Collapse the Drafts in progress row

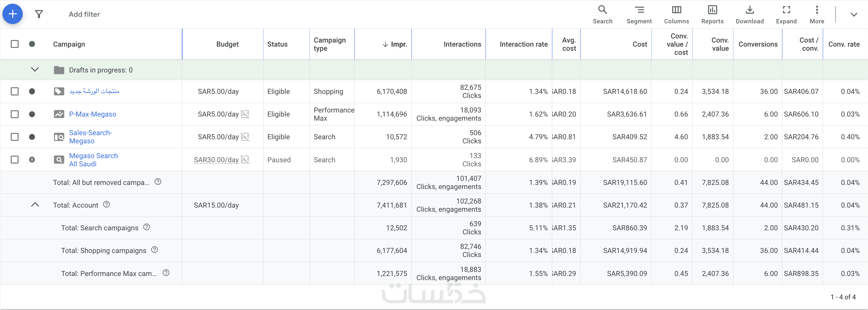point(35,70)
